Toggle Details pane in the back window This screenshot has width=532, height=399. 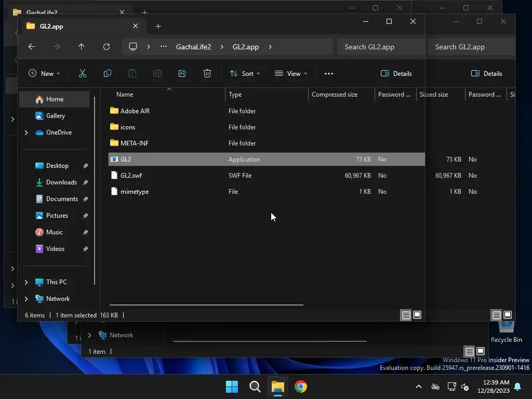[486, 74]
